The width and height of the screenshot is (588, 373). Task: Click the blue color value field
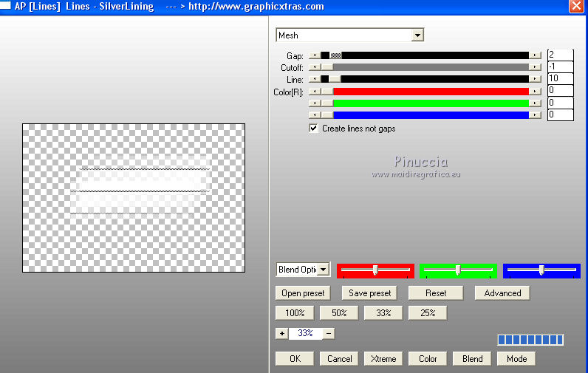click(x=560, y=114)
